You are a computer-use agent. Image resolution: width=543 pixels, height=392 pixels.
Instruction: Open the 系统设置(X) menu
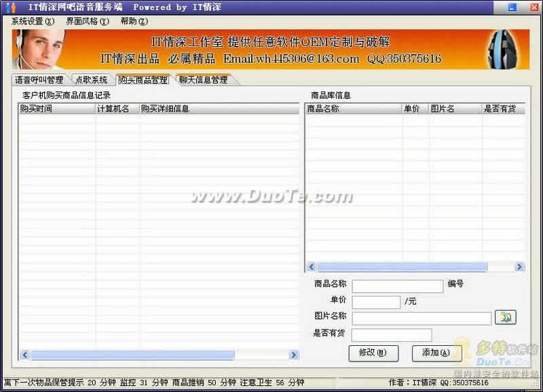[x=33, y=22]
